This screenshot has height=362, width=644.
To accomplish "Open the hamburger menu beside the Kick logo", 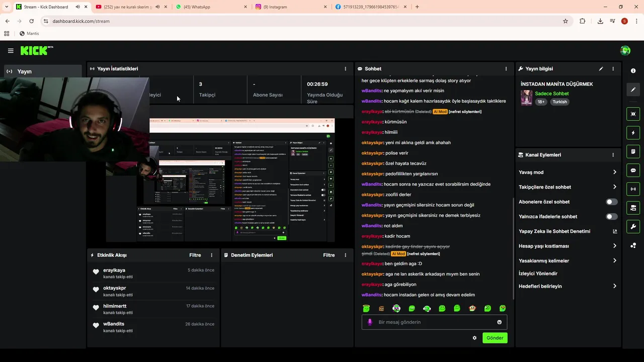I will point(11,51).
